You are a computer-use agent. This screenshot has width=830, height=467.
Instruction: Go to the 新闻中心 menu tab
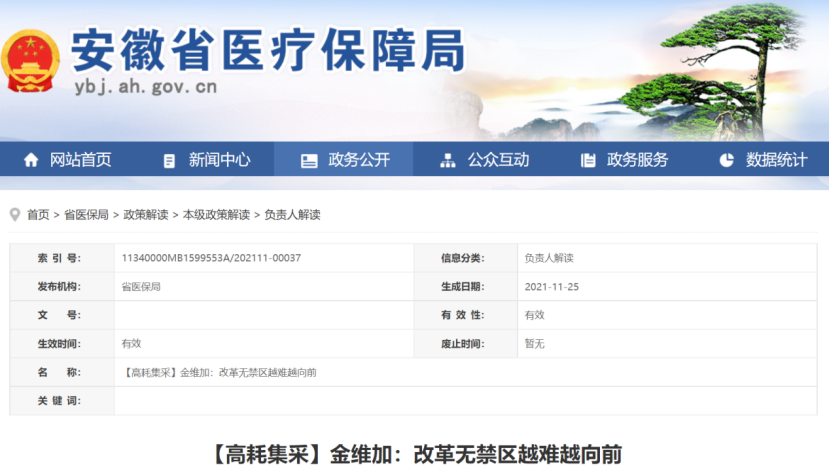(x=219, y=160)
